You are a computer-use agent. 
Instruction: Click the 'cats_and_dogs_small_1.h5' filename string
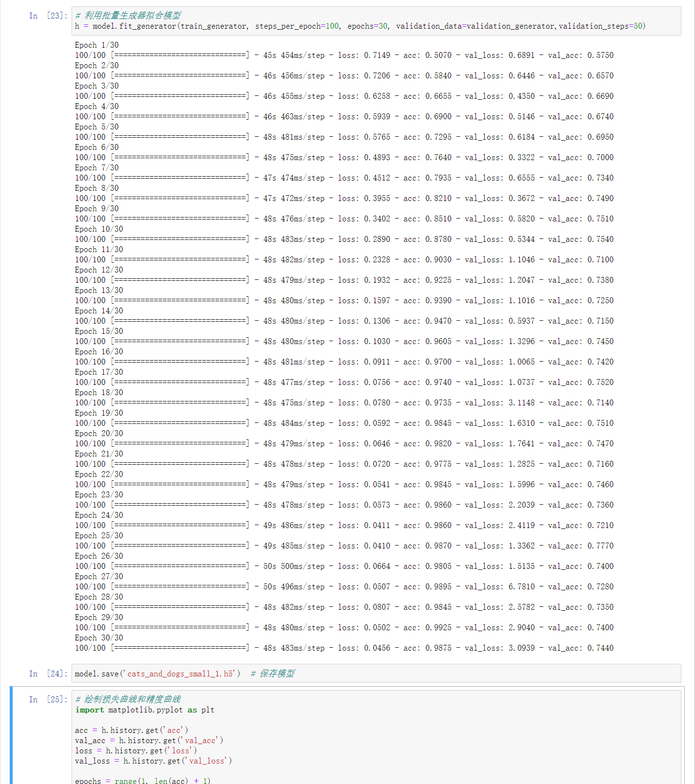[180, 674]
